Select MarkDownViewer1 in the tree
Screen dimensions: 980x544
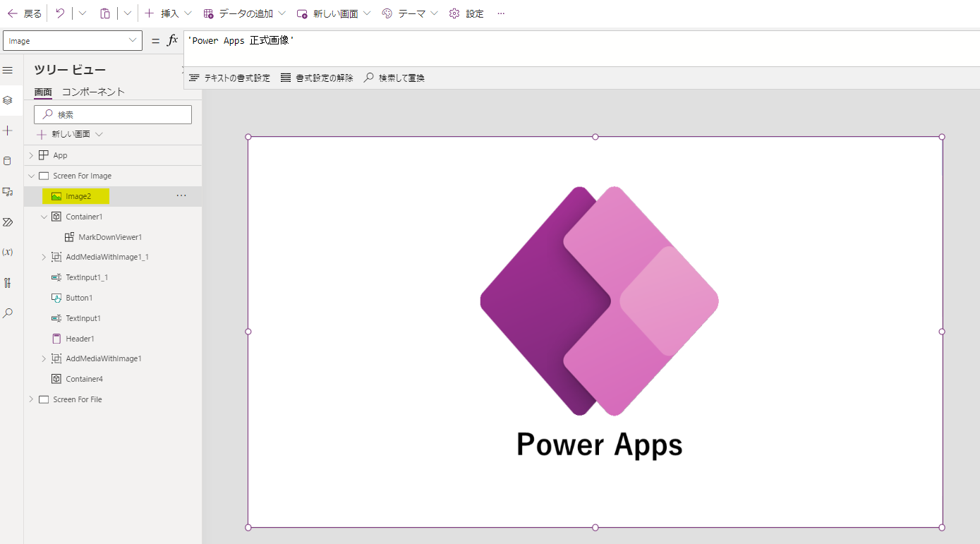click(x=110, y=237)
